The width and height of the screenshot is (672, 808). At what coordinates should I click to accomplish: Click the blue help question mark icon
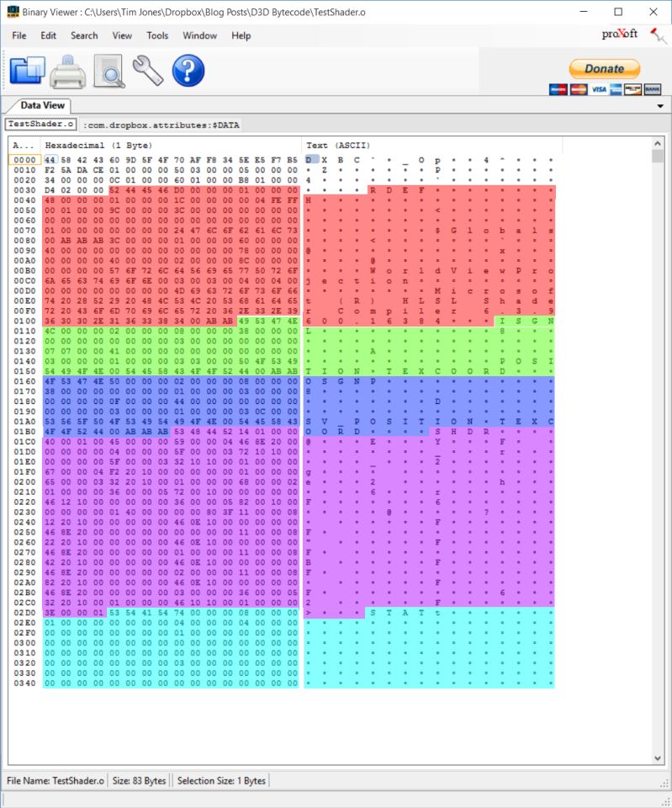[x=188, y=71]
